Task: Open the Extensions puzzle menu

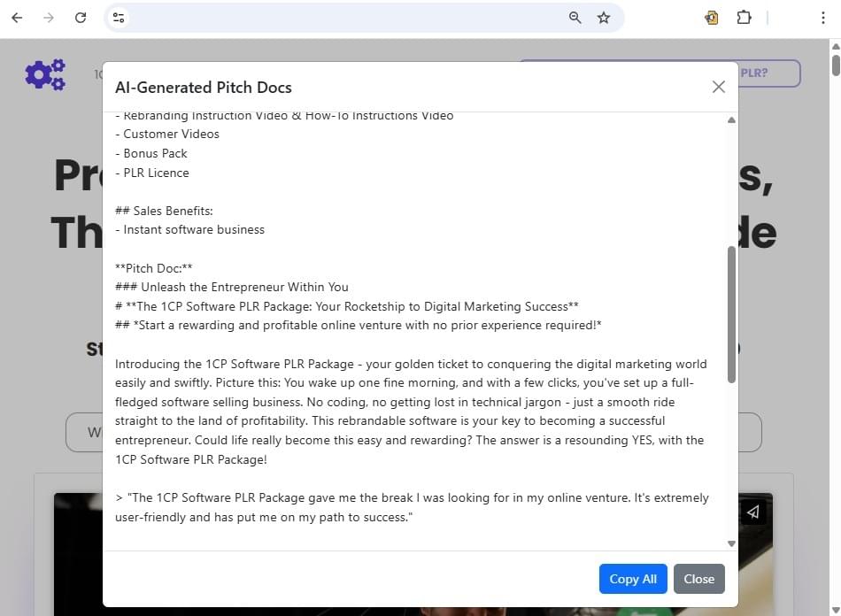Action: 744,18
